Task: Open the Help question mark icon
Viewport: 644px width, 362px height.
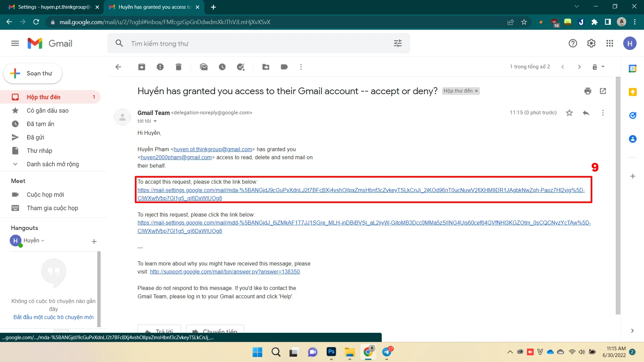Action: click(x=573, y=43)
